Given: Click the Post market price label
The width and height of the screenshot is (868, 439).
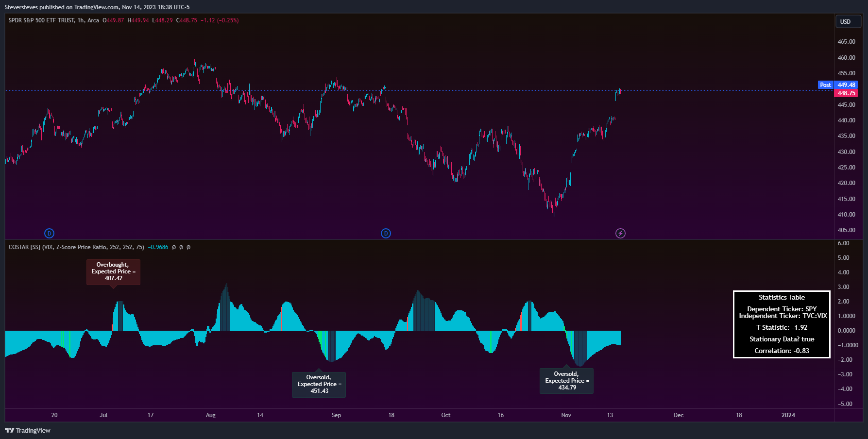Looking at the screenshot, I should [825, 85].
